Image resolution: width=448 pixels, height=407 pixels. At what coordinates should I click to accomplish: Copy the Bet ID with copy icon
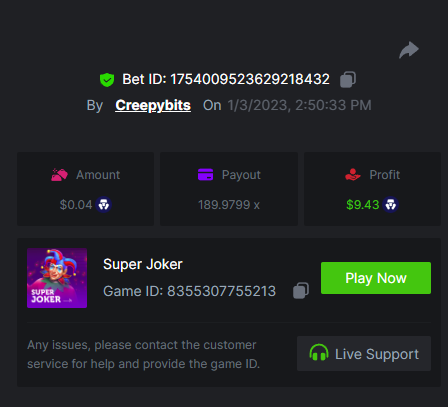[348, 80]
